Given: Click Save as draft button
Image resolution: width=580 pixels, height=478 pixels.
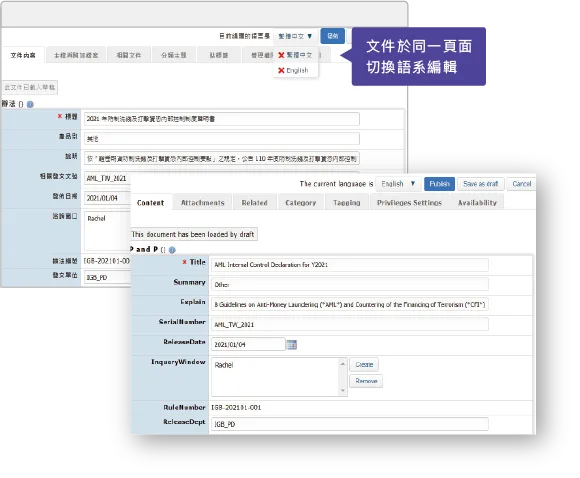Looking at the screenshot, I should coord(480,184).
